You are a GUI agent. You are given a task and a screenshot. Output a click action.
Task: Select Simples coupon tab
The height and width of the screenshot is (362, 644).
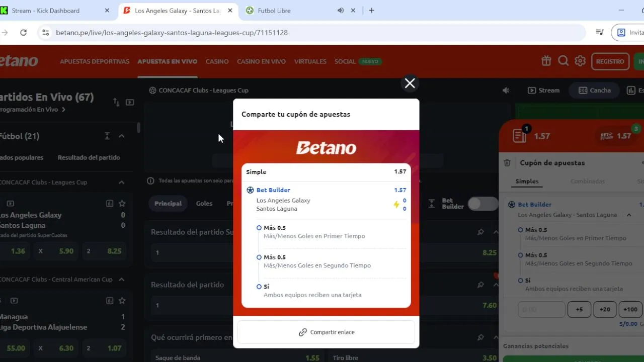pos(527,182)
